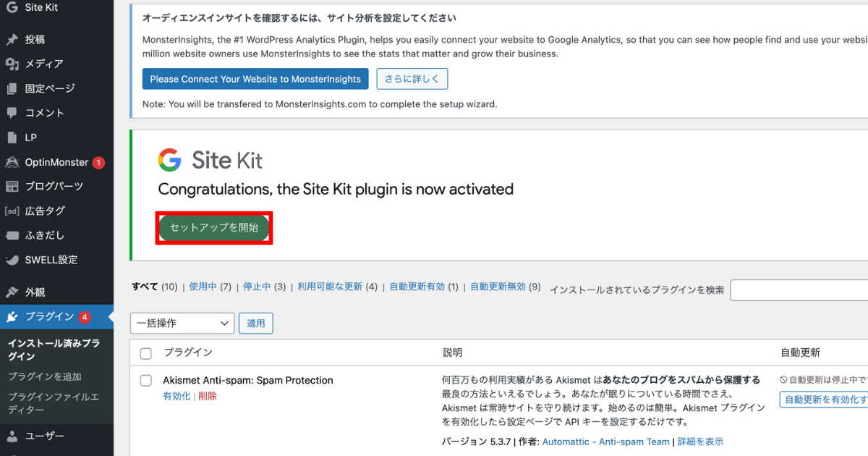
Task: Click the table icon beside ブログパーツ
Action: tap(12, 187)
